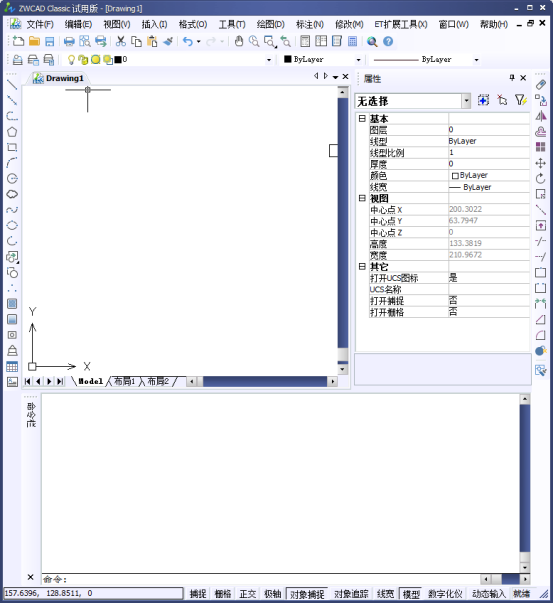Toggle 对象捕捉 object snap mode
This screenshot has width=554, height=603.
point(307,594)
